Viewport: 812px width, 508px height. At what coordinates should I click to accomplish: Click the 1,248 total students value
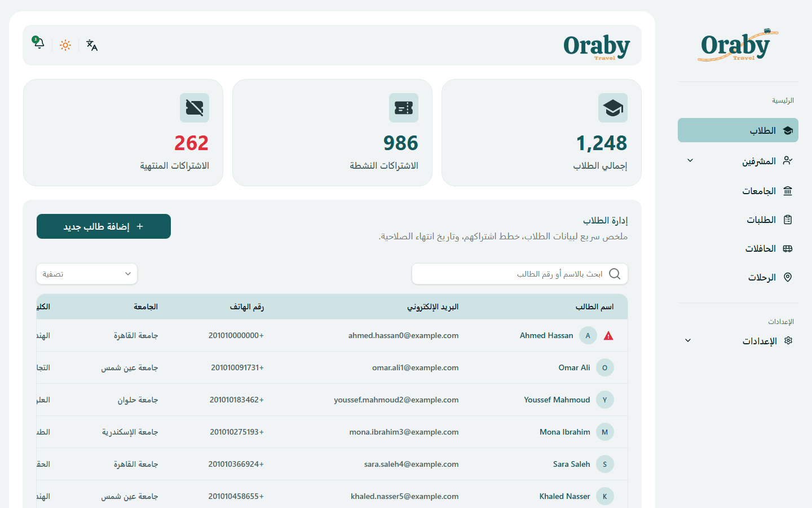click(x=602, y=143)
